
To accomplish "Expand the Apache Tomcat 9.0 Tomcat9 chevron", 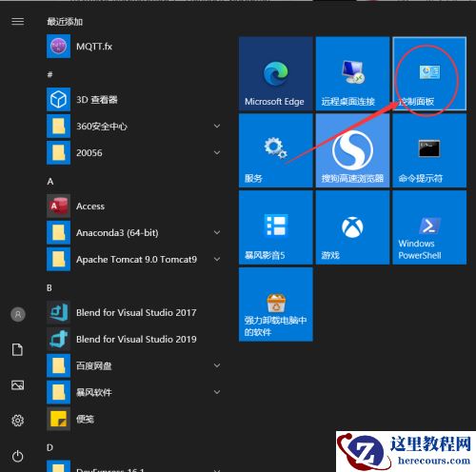I will pos(217,259).
